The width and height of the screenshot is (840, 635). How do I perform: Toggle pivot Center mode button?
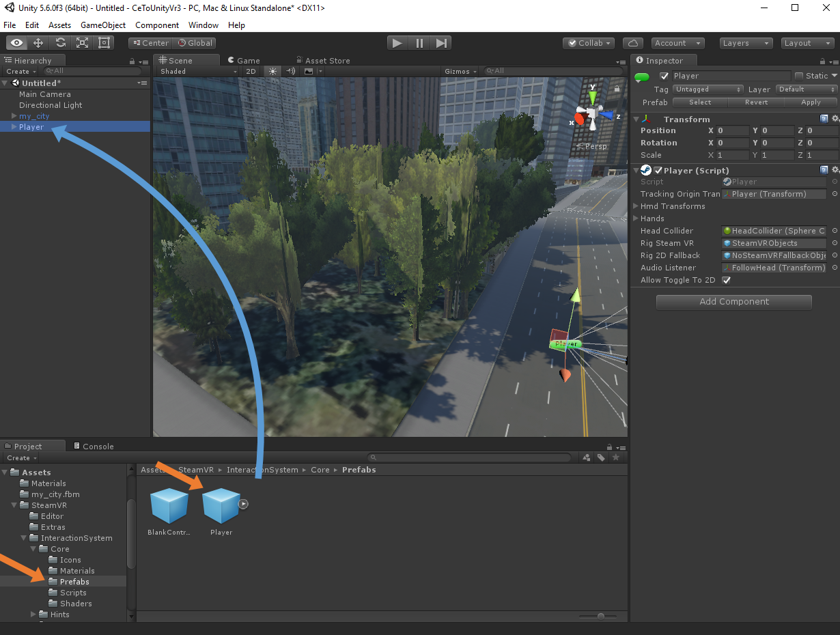[x=150, y=42]
